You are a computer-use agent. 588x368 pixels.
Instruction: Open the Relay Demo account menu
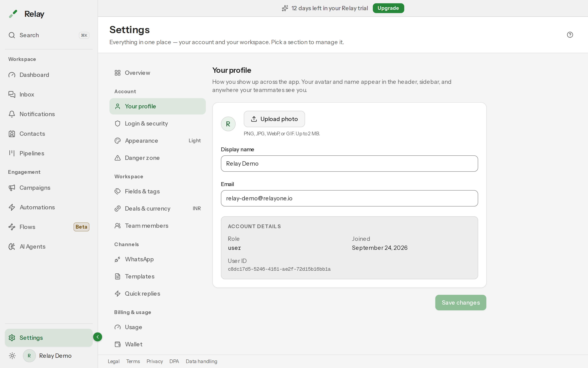[x=47, y=356]
